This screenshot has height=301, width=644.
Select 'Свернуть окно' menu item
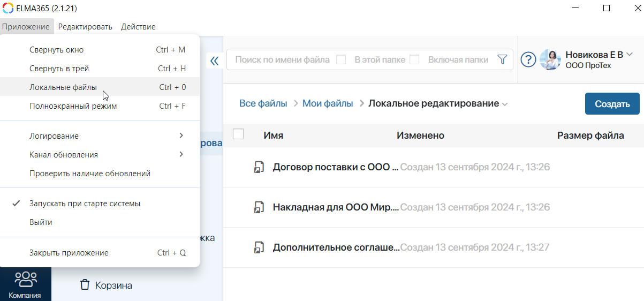click(x=100, y=50)
